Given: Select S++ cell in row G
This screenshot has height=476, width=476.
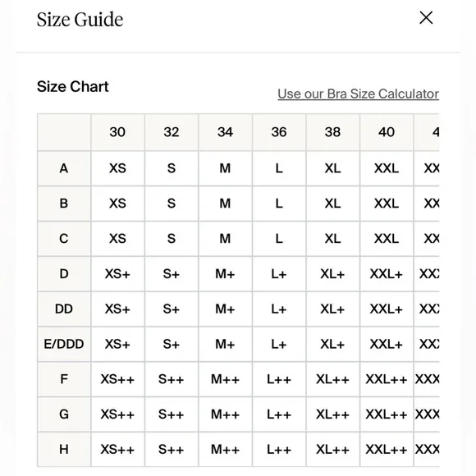Looking at the screenshot, I should pos(172,414).
